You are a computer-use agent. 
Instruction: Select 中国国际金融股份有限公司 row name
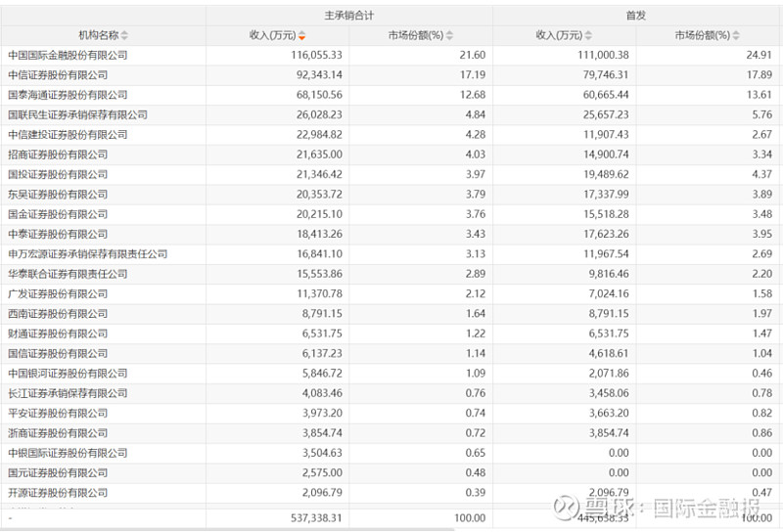68,56
